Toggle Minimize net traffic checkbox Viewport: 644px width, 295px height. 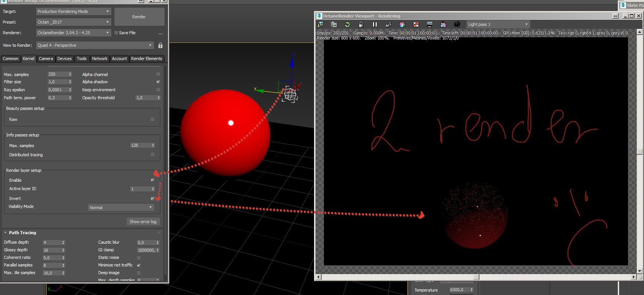[x=139, y=265]
